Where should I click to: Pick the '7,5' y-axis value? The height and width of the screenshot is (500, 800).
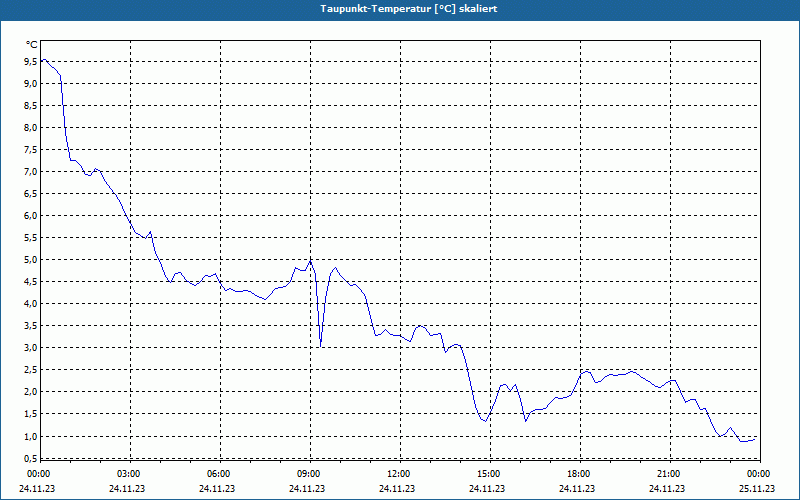click(31, 149)
